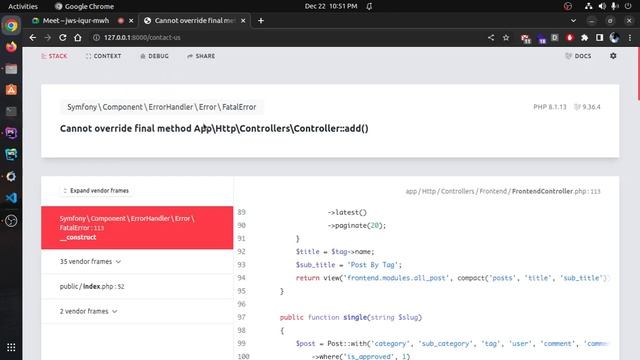Click the volume icon in system tray
The width and height of the screenshot is (640, 360).
602,6
